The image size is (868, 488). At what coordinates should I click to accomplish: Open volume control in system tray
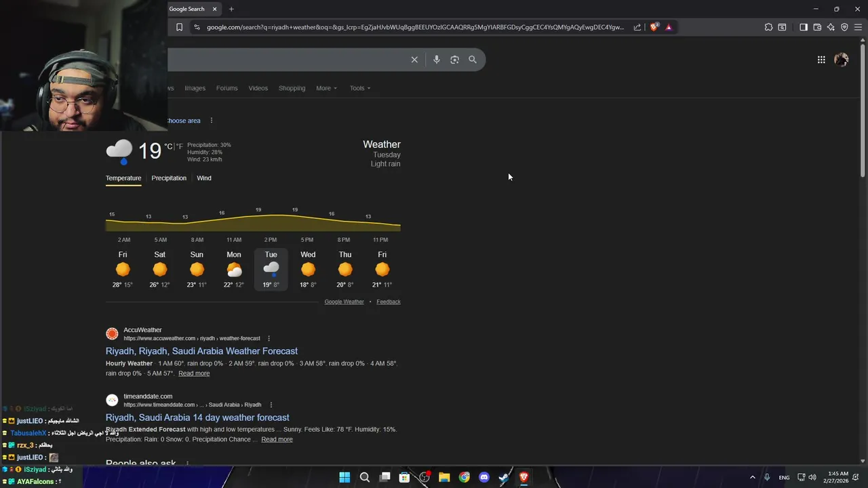click(812, 477)
